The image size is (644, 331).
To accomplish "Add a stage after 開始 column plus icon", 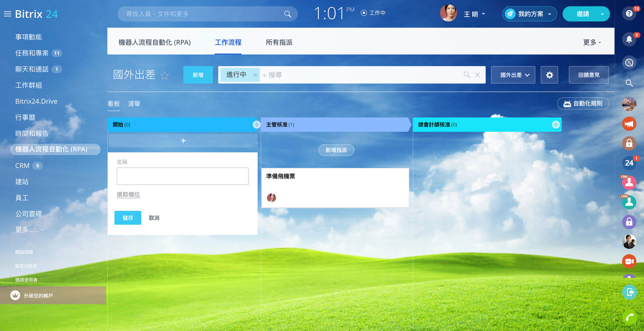I will point(256,125).
